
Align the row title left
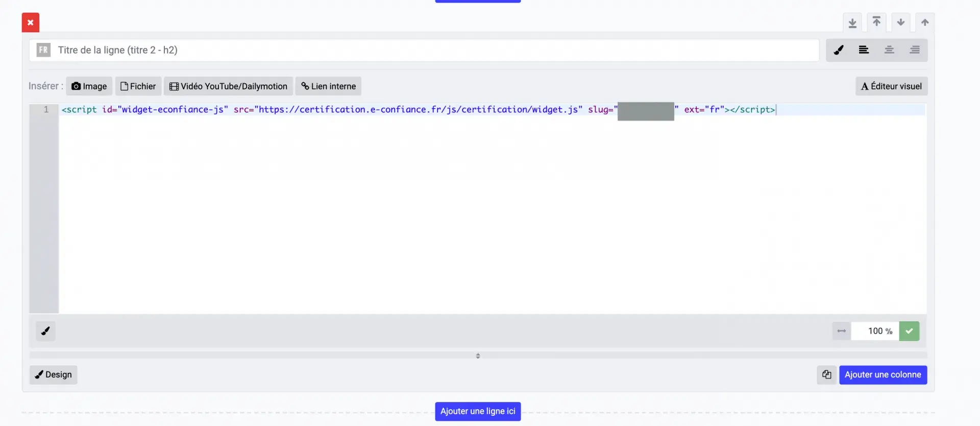click(x=864, y=50)
